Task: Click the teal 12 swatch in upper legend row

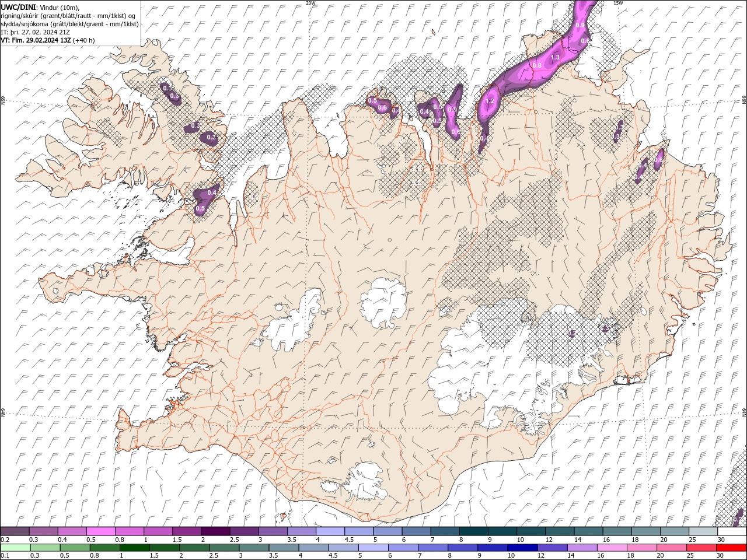Action: [560, 531]
